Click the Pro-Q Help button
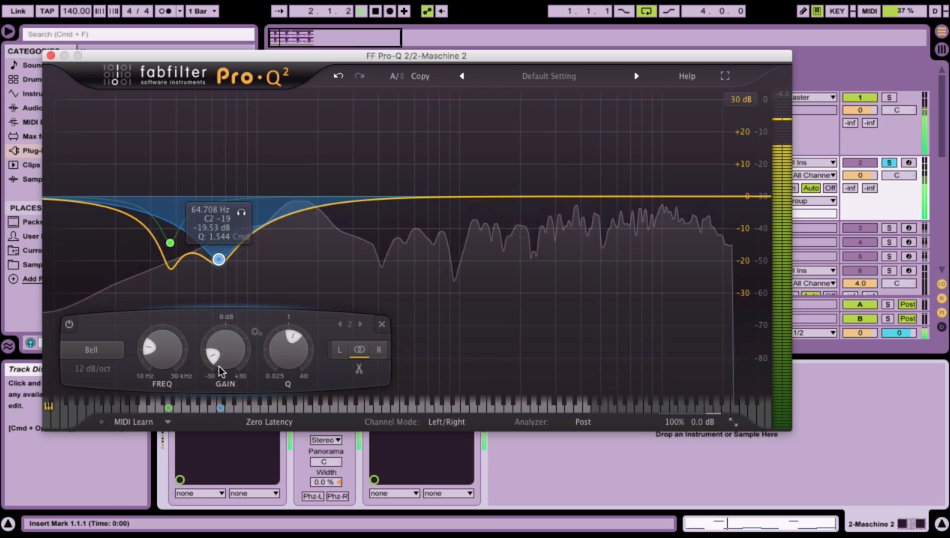The image size is (950, 538). 687,76
